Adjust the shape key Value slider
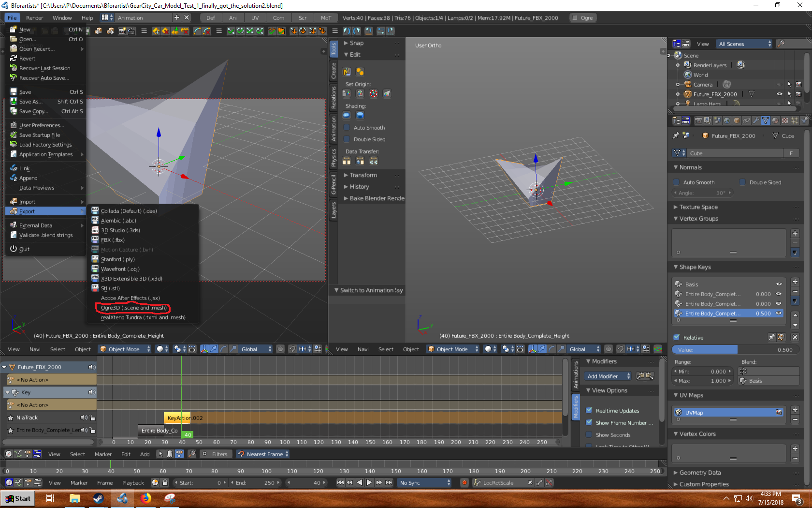This screenshot has height=508, width=812. pos(735,350)
